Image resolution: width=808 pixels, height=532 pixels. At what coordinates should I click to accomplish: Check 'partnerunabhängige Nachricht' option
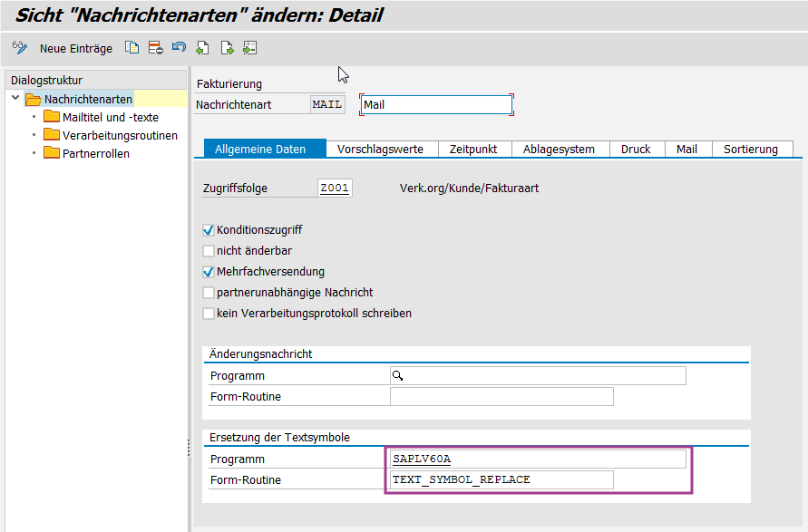coord(209,293)
